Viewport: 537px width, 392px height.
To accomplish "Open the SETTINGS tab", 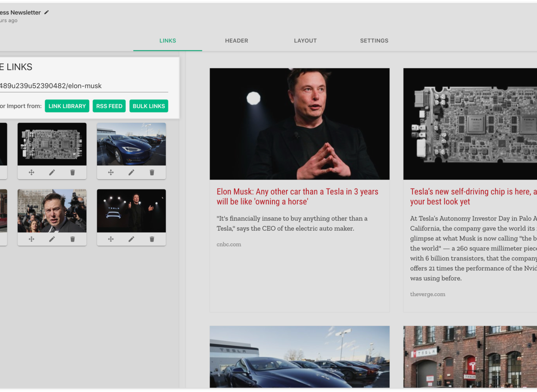I will pyautogui.click(x=374, y=41).
